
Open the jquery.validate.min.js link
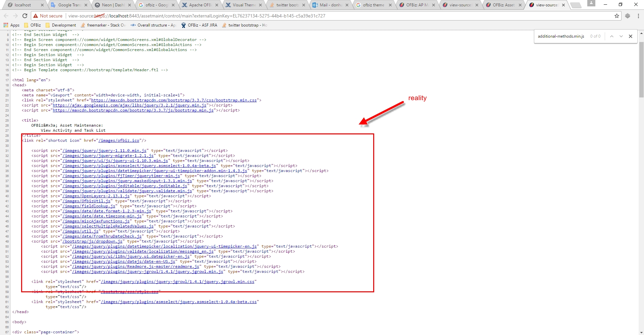click(x=127, y=191)
